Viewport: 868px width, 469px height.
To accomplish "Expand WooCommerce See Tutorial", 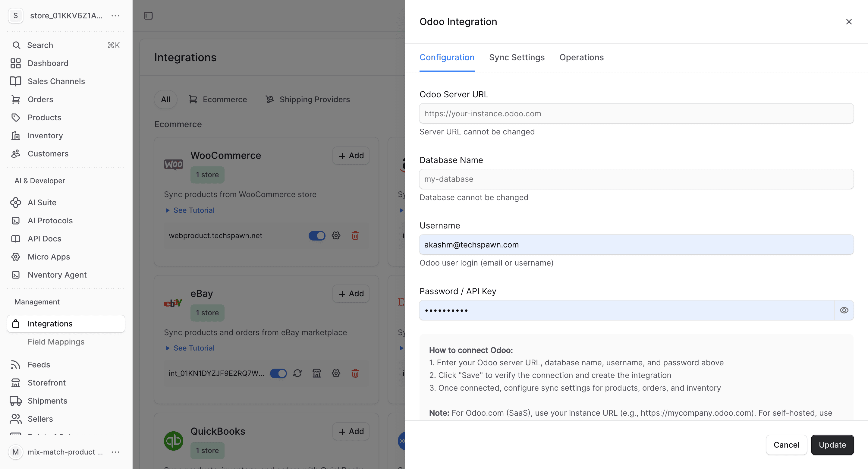I will click(x=190, y=210).
